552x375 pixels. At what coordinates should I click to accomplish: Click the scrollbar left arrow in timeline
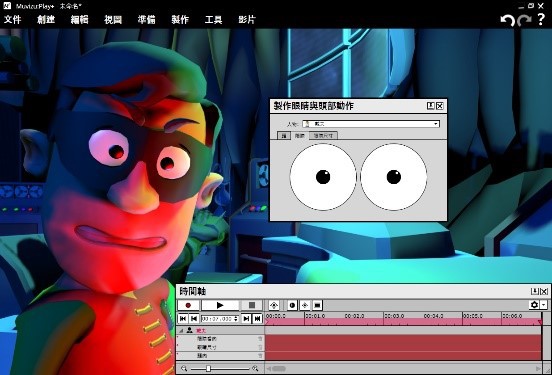[x=268, y=369]
